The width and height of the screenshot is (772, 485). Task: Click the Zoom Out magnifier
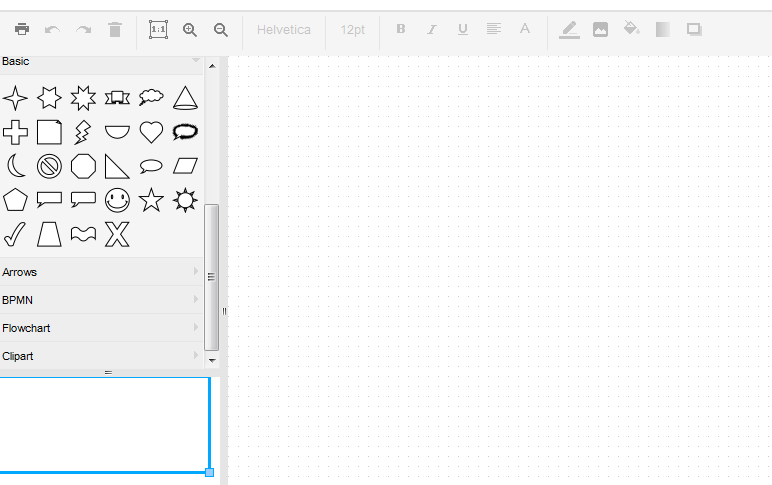[x=221, y=30]
